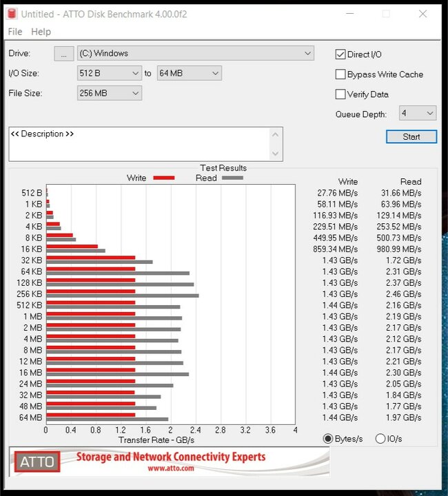The image size is (448, 496).
Task: Open the 256 MB File Size dropdown
Action: (110, 93)
